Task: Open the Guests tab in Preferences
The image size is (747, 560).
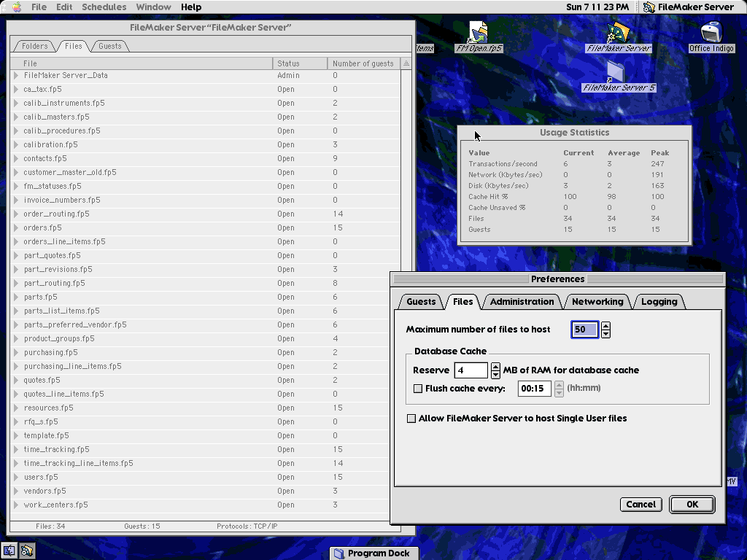Action: [421, 301]
